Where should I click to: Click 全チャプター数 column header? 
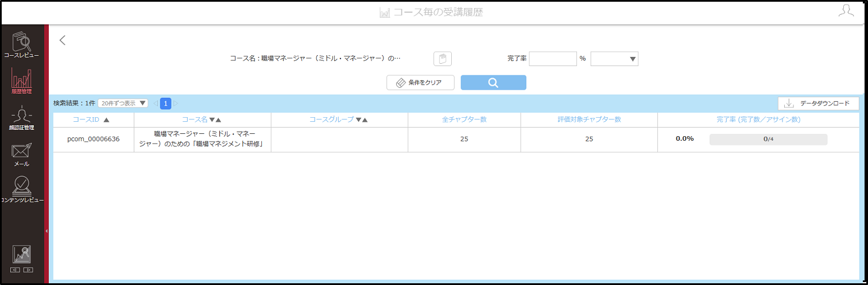464,120
